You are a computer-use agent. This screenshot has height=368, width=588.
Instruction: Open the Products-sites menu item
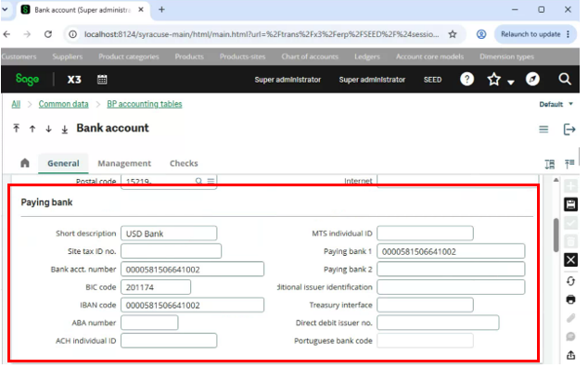point(242,57)
